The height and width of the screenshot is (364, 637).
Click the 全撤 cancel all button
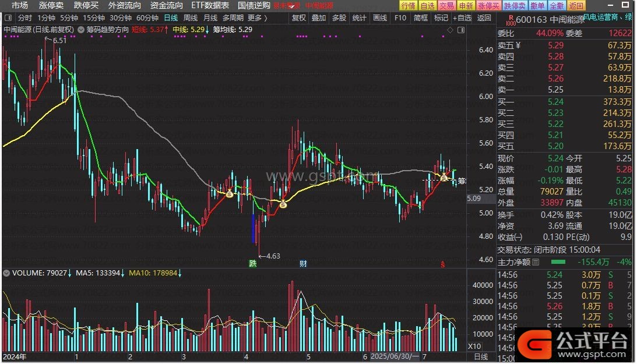(557, 6)
